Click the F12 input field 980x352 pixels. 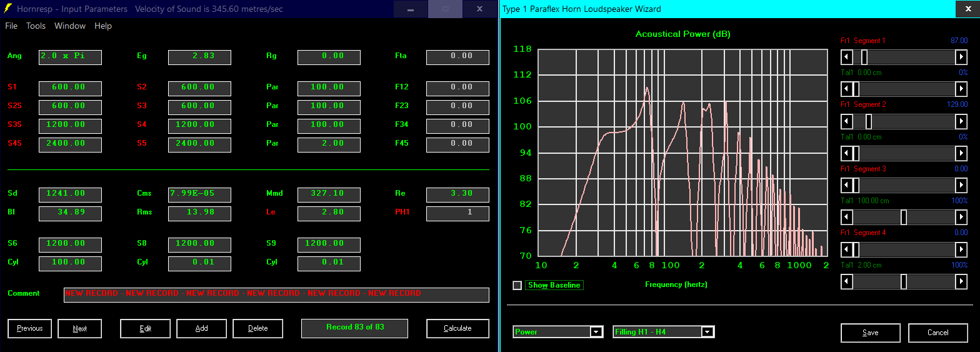[x=457, y=89]
